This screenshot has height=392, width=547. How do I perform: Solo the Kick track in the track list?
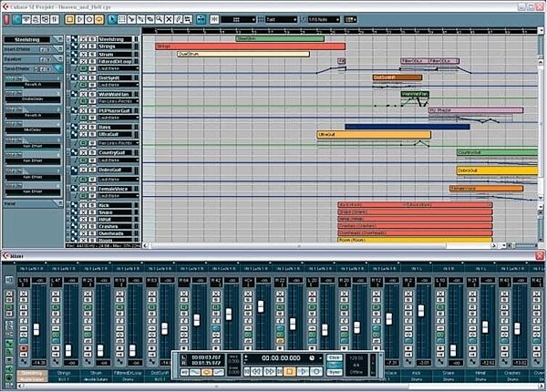click(x=92, y=205)
